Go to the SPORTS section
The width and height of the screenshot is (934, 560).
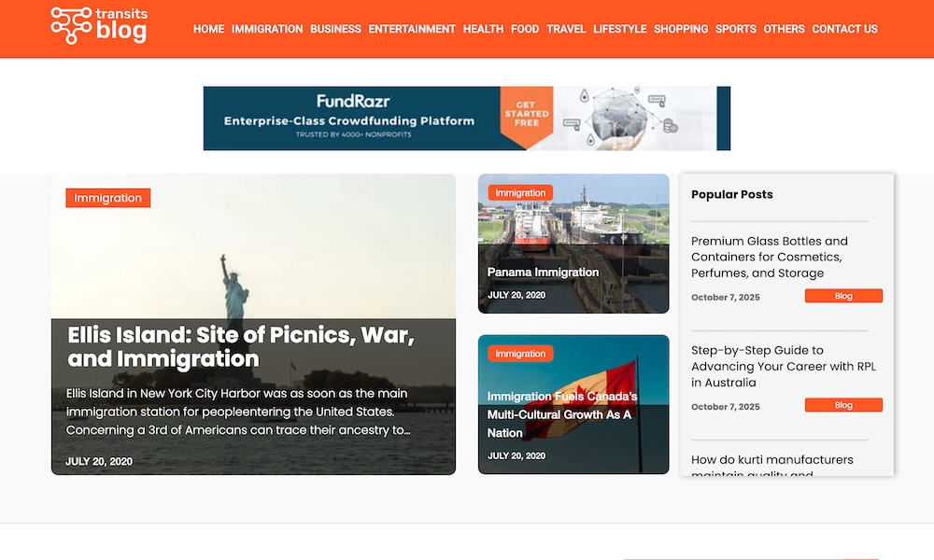click(x=735, y=29)
